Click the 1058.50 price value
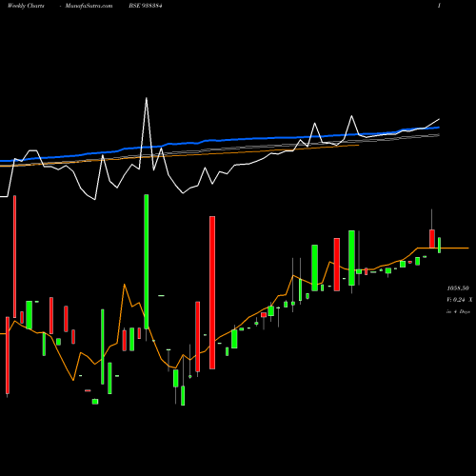 point(458,288)
